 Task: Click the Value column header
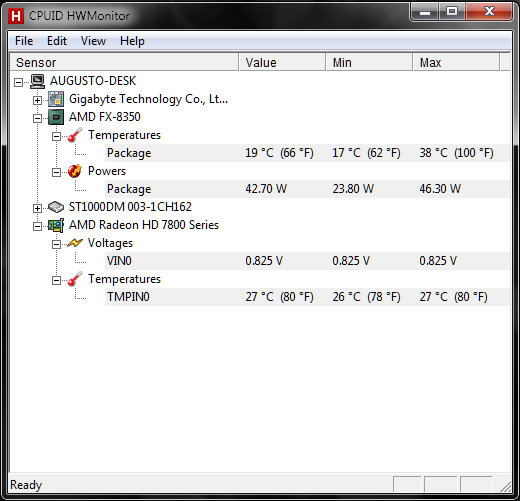click(x=282, y=62)
